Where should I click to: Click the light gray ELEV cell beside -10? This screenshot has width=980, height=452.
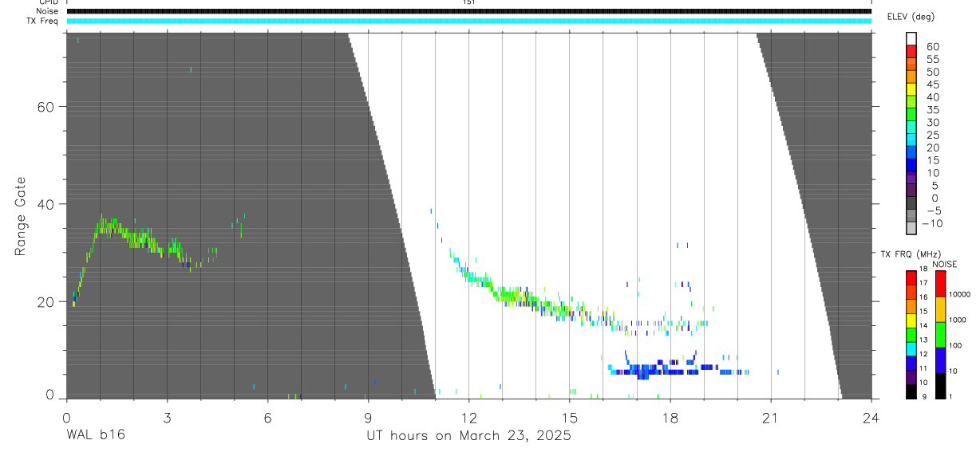911,228
